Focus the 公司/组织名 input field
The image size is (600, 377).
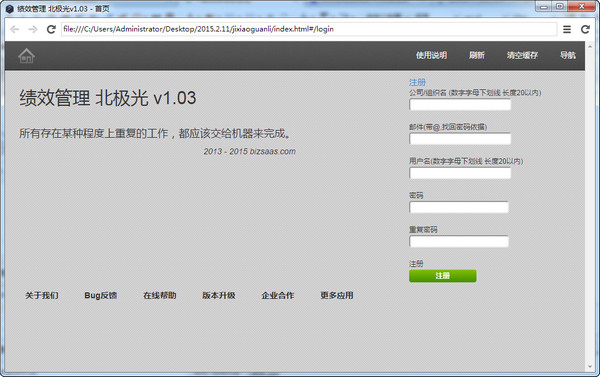pyautogui.click(x=460, y=104)
